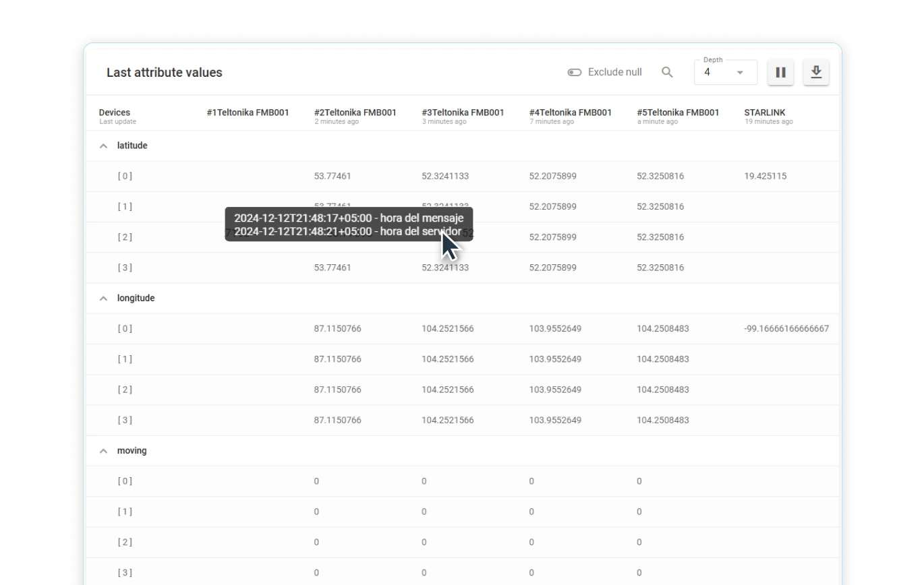The width and height of the screenshot is (924, 585).
Task: Toggle the Exclude null switch
Action: click(x=574, y=71)
